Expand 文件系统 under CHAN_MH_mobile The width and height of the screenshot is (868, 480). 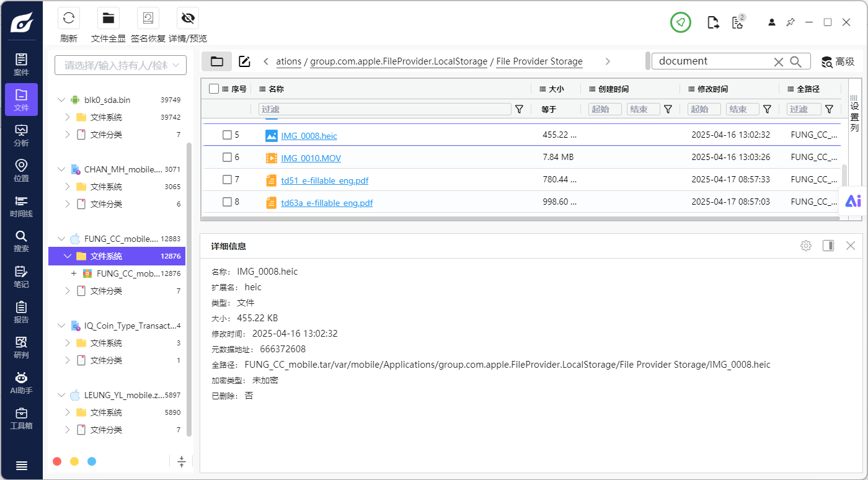pos(68,187)
